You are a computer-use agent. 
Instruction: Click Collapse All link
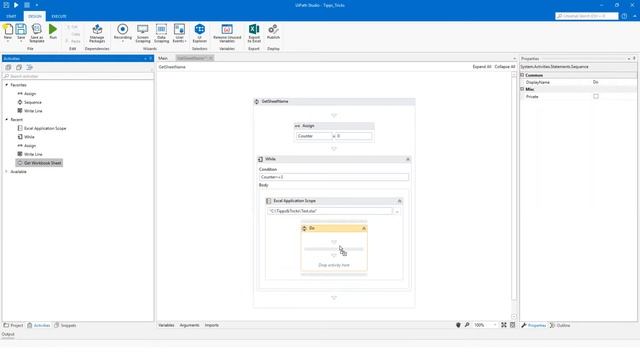504,67
